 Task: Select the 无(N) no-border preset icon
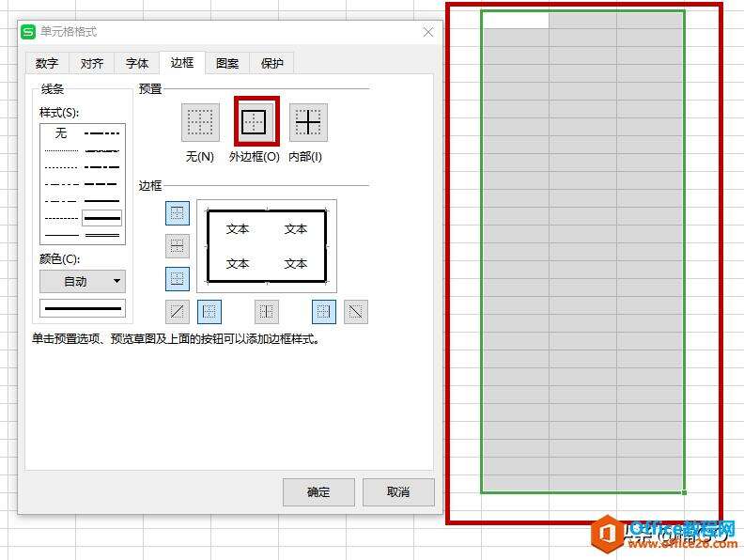coord(200,122)
